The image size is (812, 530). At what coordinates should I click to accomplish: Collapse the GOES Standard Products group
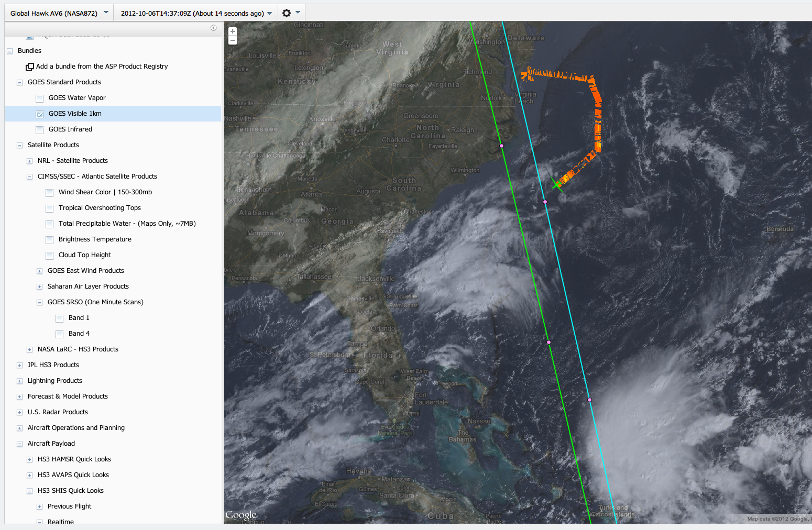[x=20, y=83]
